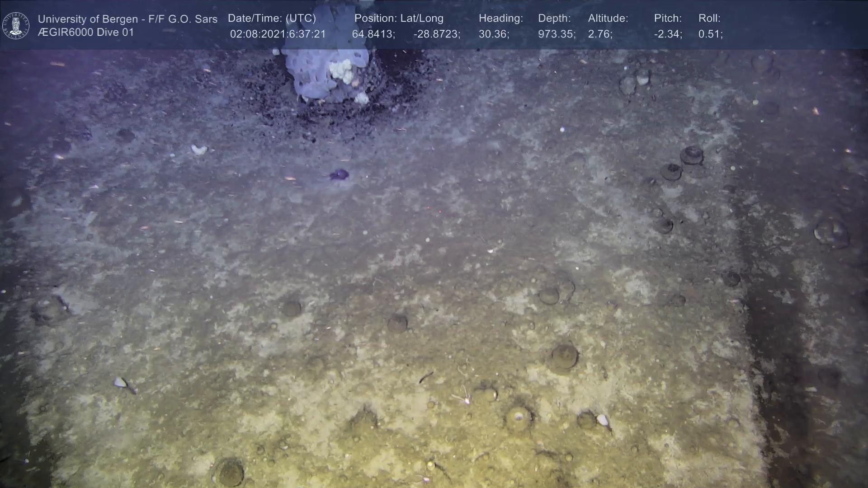Click the Pitch label
The width and height of the screenshot is (868, 488).
pos(668,19)
